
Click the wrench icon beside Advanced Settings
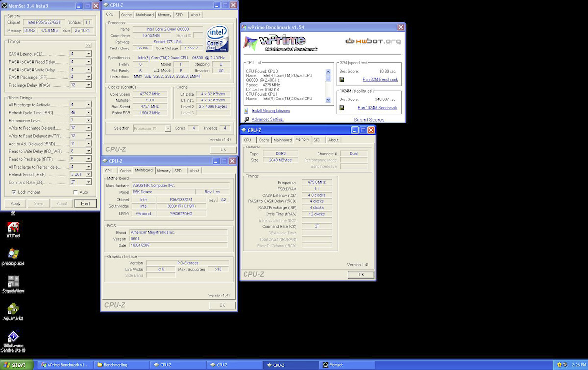pyautogui.click(x=246, y=119)
